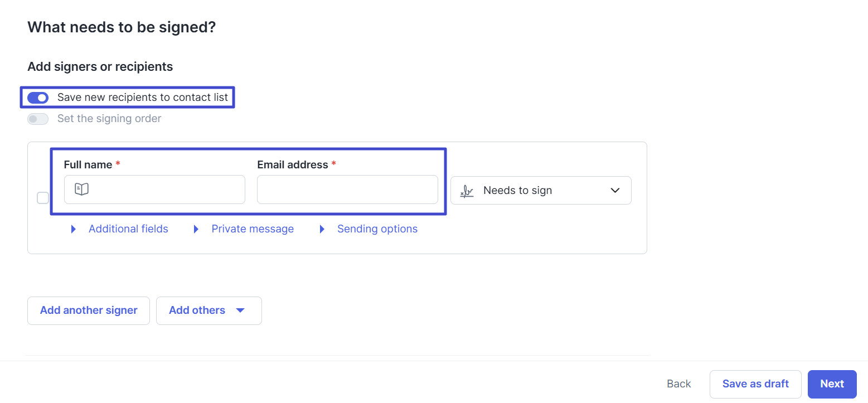Click the signature icon beside Needs to sign
868x403 pixels.
(x=467, y=191)
